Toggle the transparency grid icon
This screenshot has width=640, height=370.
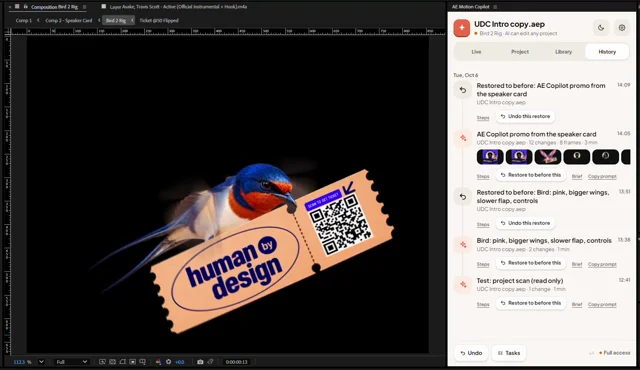click(x=112, y=362)
